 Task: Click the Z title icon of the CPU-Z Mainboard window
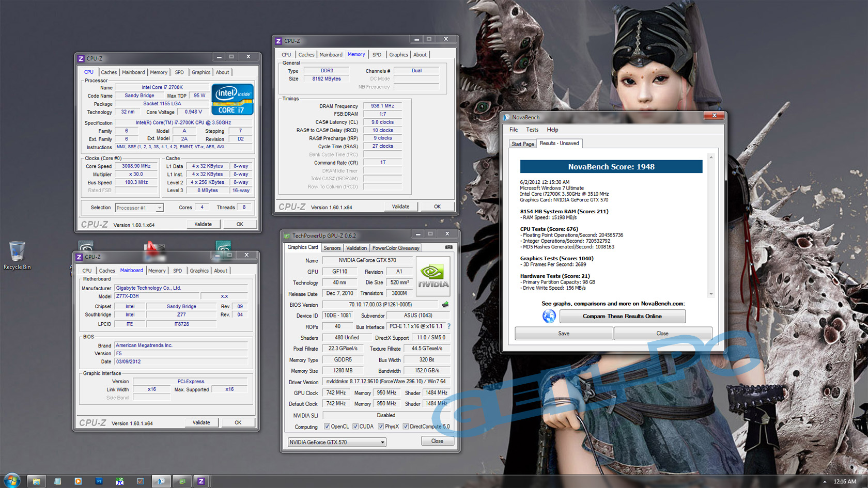coord(79,257)
